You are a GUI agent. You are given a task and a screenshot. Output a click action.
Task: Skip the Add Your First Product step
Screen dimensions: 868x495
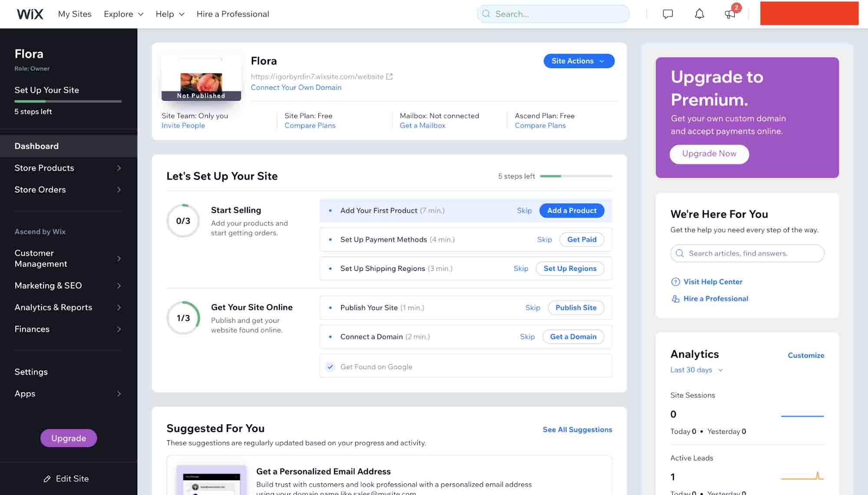(x=524, y=210)
